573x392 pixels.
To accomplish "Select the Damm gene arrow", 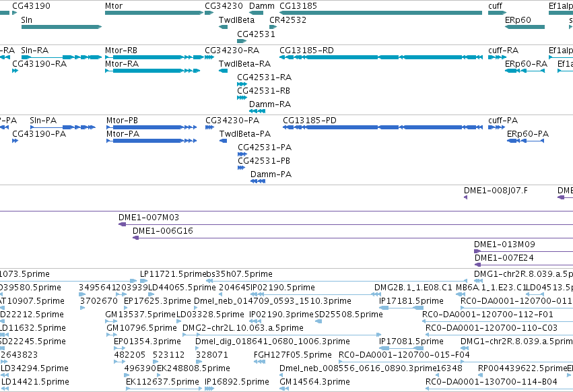I will pyautogui.click(x=256, y=13).
